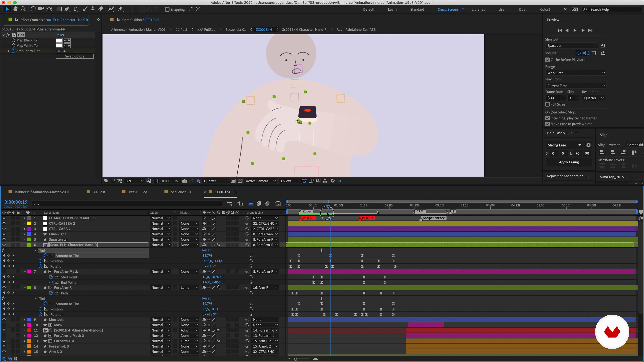Viewport: 644px width, 362px height.
Task: Click stopwatch for Amount to Tint in Effect Controls
Action: pos(13,51)
